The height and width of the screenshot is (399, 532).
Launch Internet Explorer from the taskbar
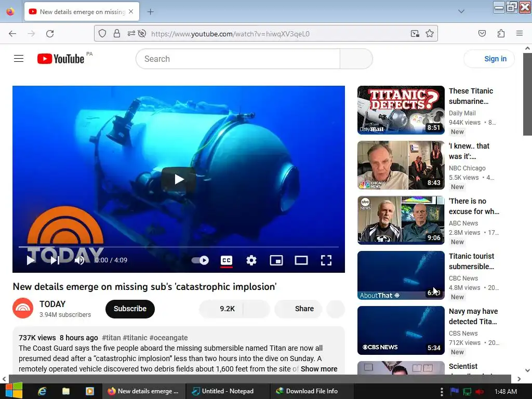pos(42,391)
